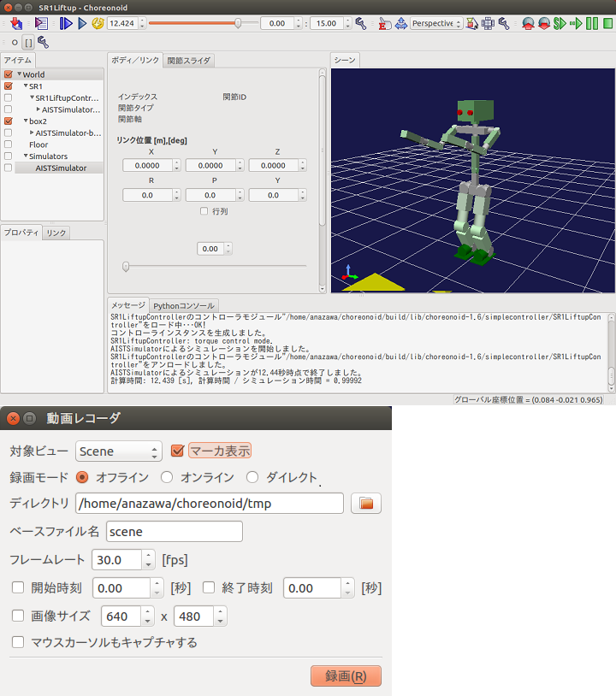Switch scene to edit mode icon
616x696 pixels.
[x=383, y=24]
